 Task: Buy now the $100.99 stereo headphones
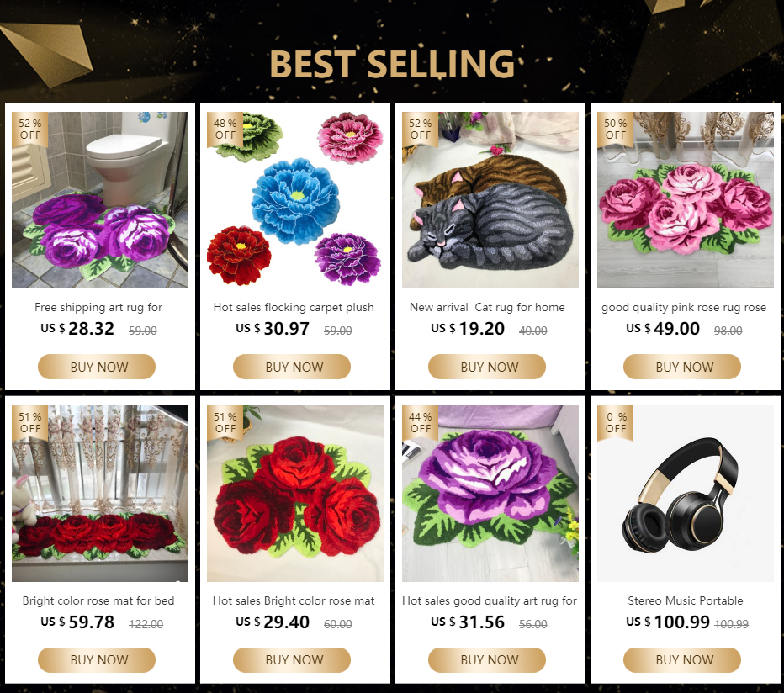click(682, 660)
